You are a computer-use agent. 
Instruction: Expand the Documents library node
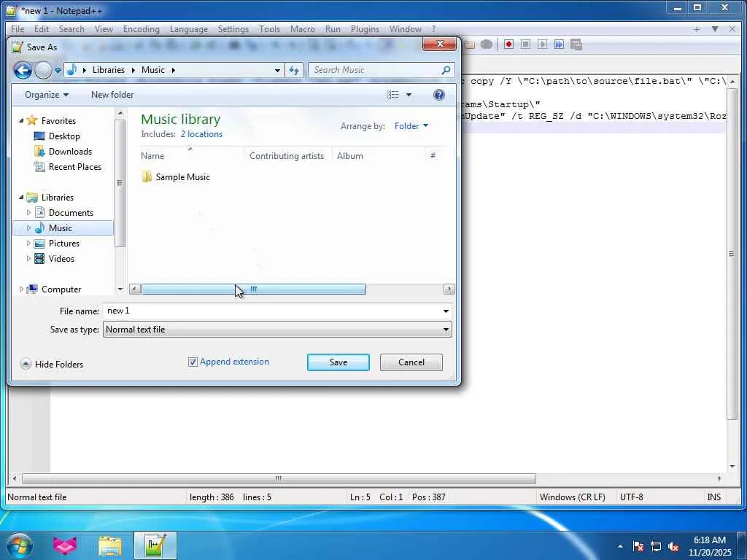(28, 213)
